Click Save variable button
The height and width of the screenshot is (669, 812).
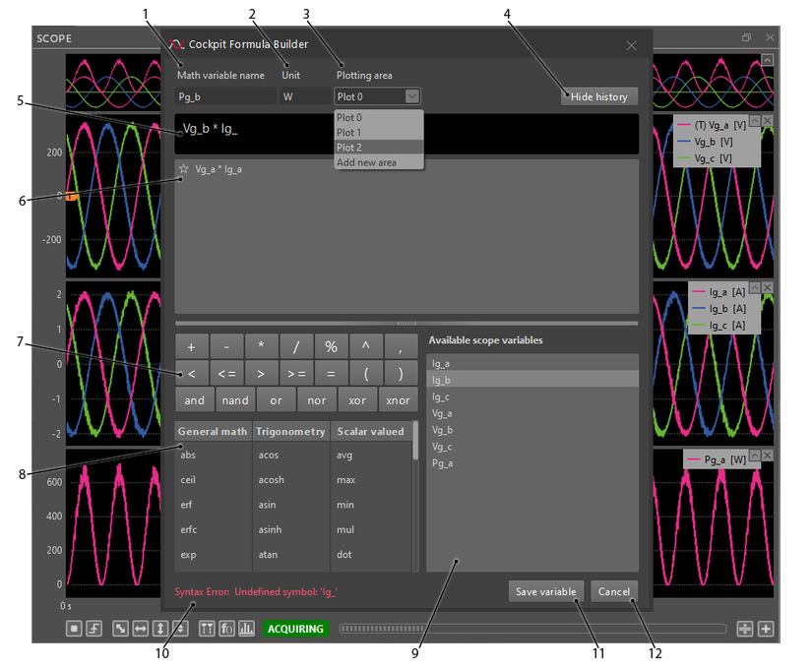point(546,591)
